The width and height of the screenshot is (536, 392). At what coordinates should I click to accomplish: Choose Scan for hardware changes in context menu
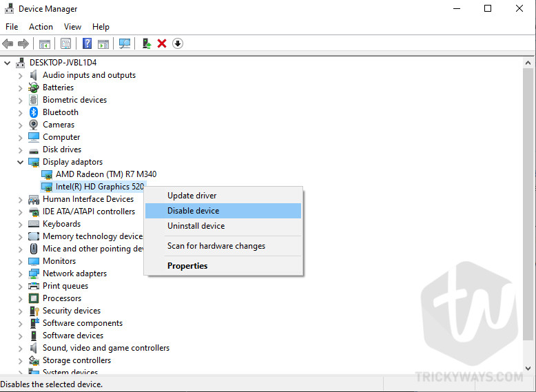pyautogui.click(x=223, y=246)
